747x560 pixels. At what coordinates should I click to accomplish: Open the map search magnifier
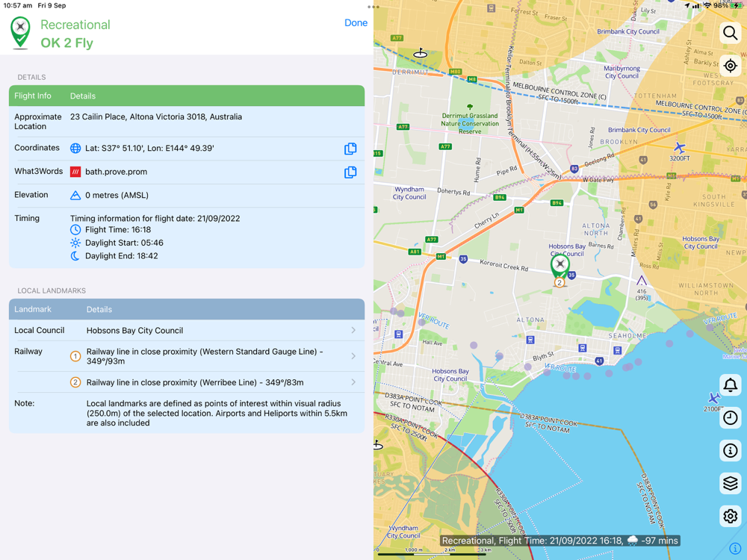(x=730, y=33)
